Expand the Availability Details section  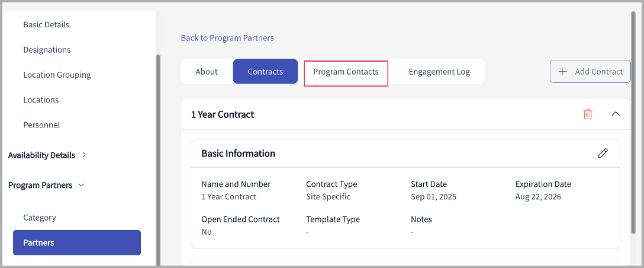(x=84, y=155)
